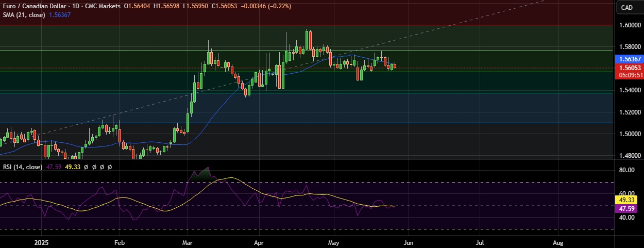644x248 pixels.
Task: Click the 1.54000 price axis label
Action: click(630, 90)
